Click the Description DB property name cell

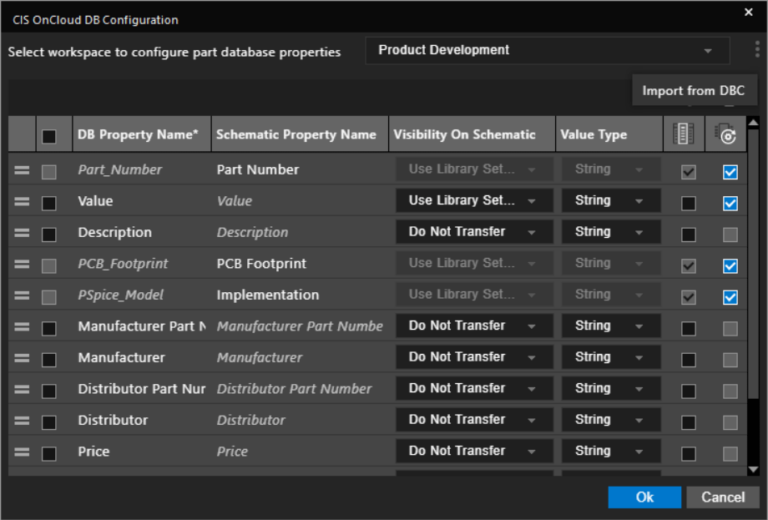pyautogui.click(x=142, y=233)
